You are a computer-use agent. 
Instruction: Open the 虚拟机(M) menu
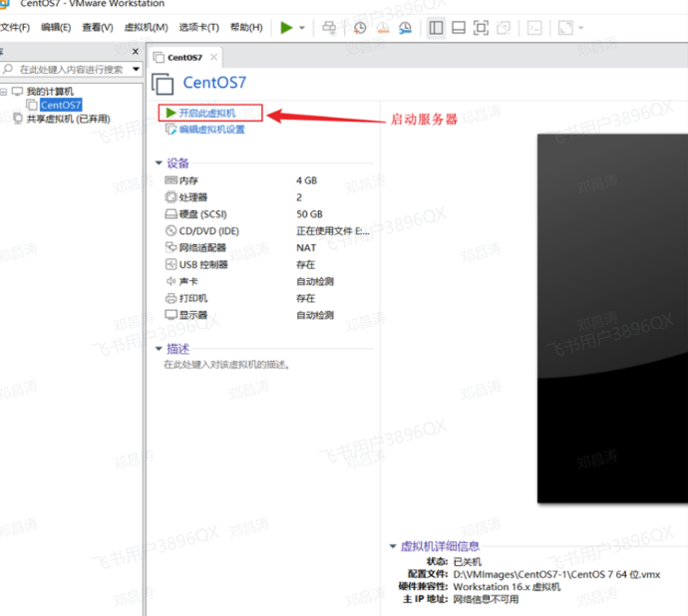(x=147, y=27)
